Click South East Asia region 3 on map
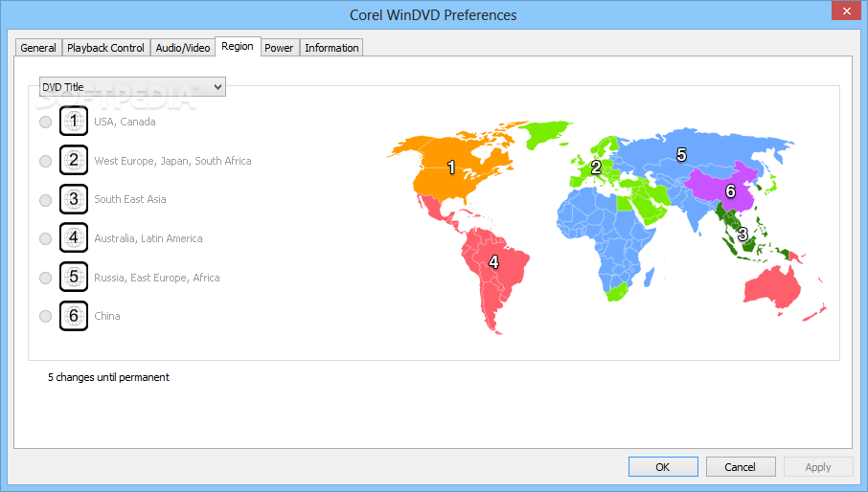This screenshot has height=492, width=868. 742,234
